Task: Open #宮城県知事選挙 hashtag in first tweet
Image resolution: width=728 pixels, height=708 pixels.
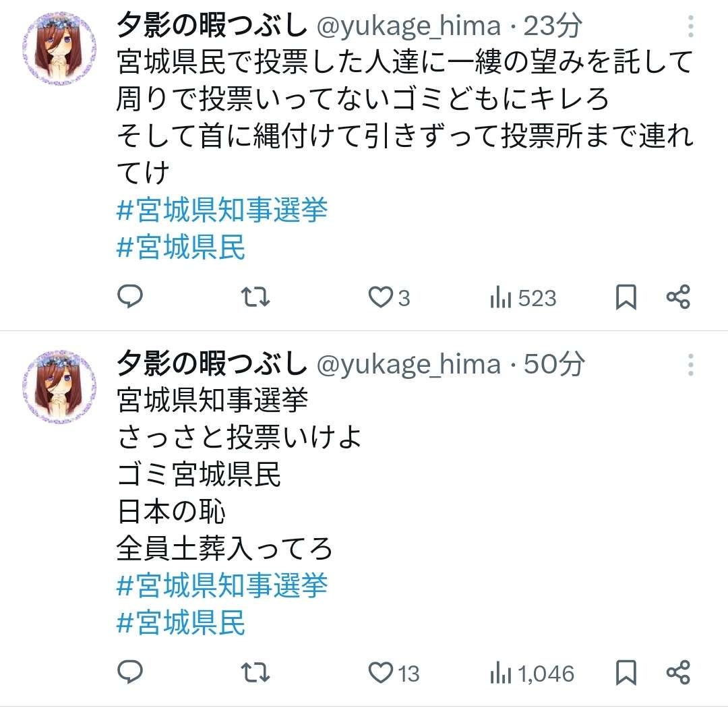Action: pos(222,211)
